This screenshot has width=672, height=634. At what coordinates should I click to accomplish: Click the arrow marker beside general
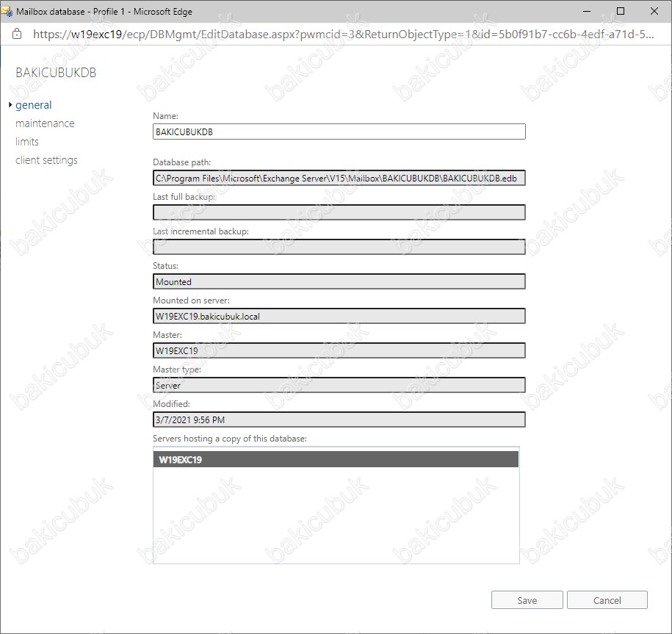click(10, 104)
